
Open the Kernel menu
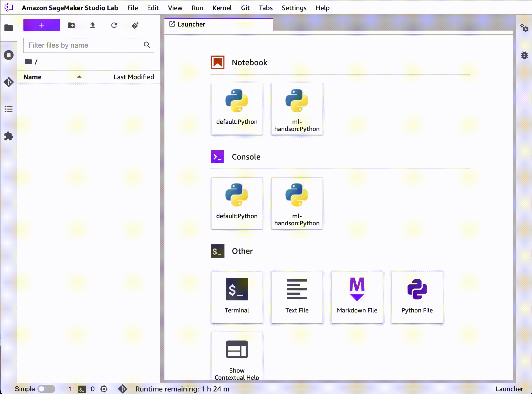222,8
